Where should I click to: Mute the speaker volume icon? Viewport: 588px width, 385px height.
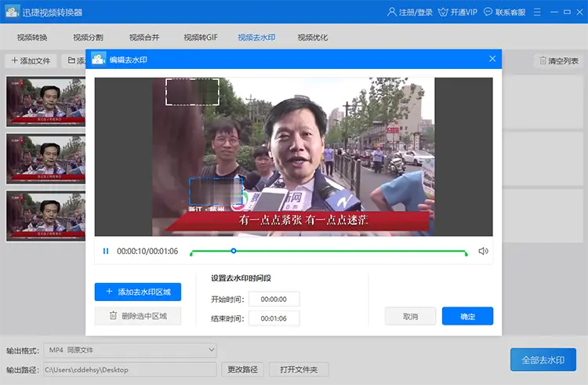pyautogui.click(x=484, y=251)
